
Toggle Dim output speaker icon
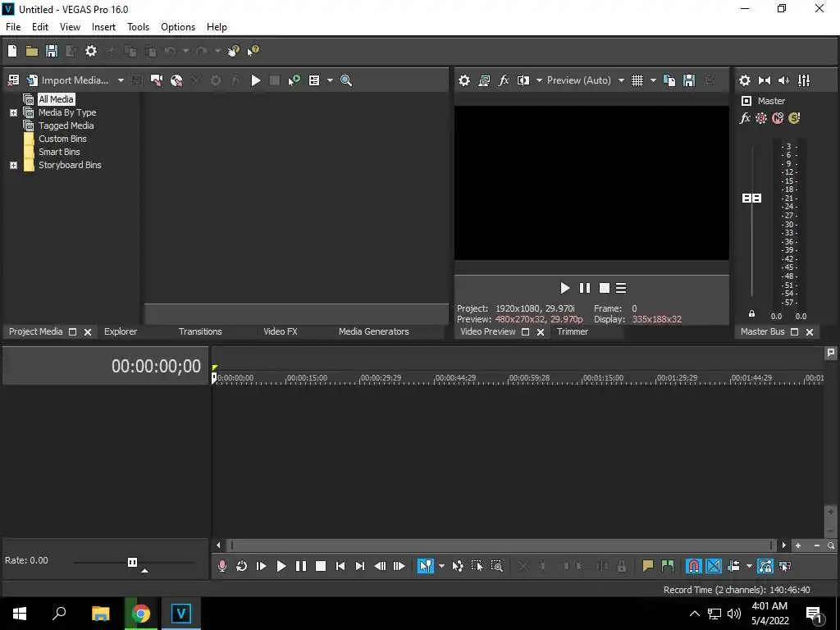pyautogui.click(x=784, y=80)
